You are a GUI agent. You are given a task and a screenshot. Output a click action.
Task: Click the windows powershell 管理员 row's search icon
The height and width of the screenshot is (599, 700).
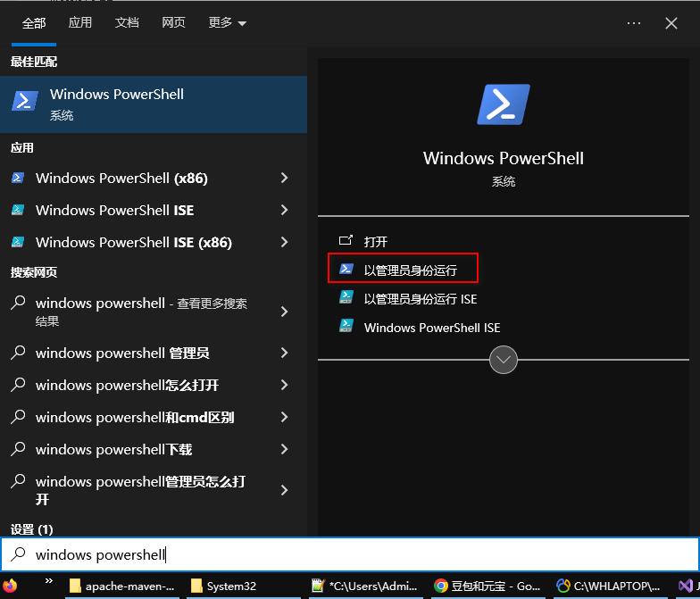pyautogui.click(x=18, y=353)
